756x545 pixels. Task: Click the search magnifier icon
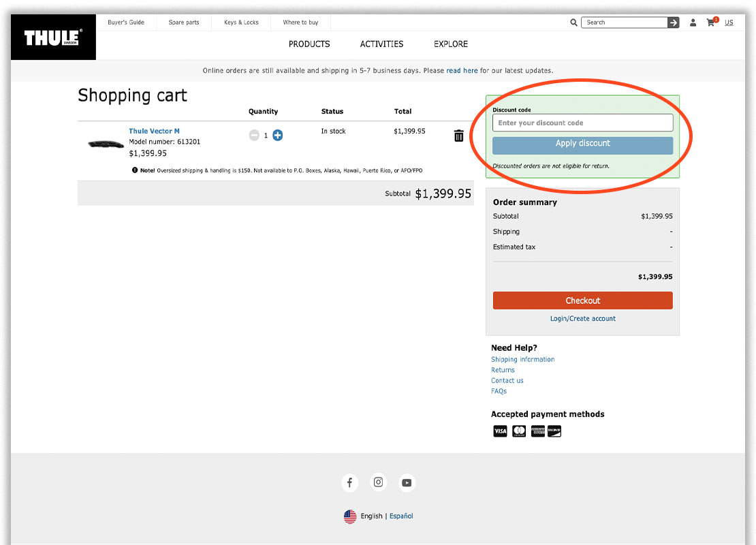click(x=573, y=22)
